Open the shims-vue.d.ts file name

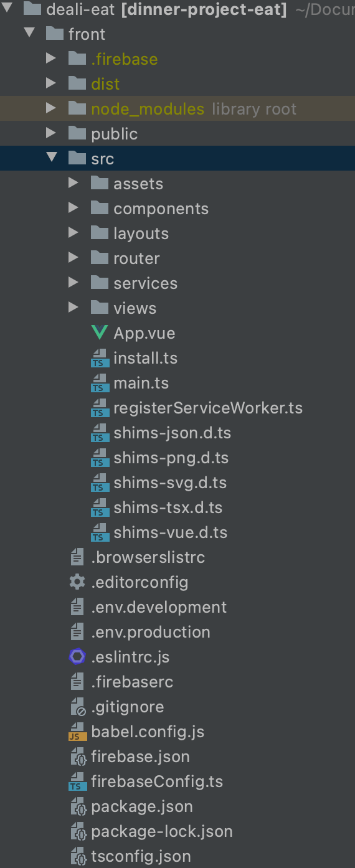(x=171, y=532)
